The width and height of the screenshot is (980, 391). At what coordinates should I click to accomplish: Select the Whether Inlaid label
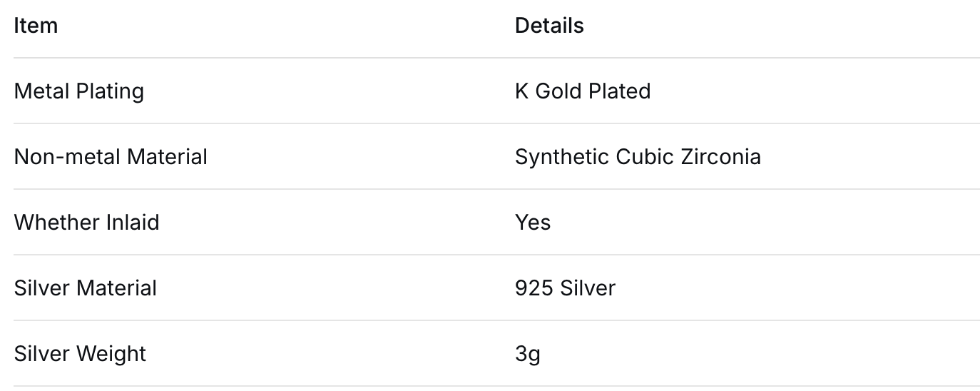(x=86, y=223)
